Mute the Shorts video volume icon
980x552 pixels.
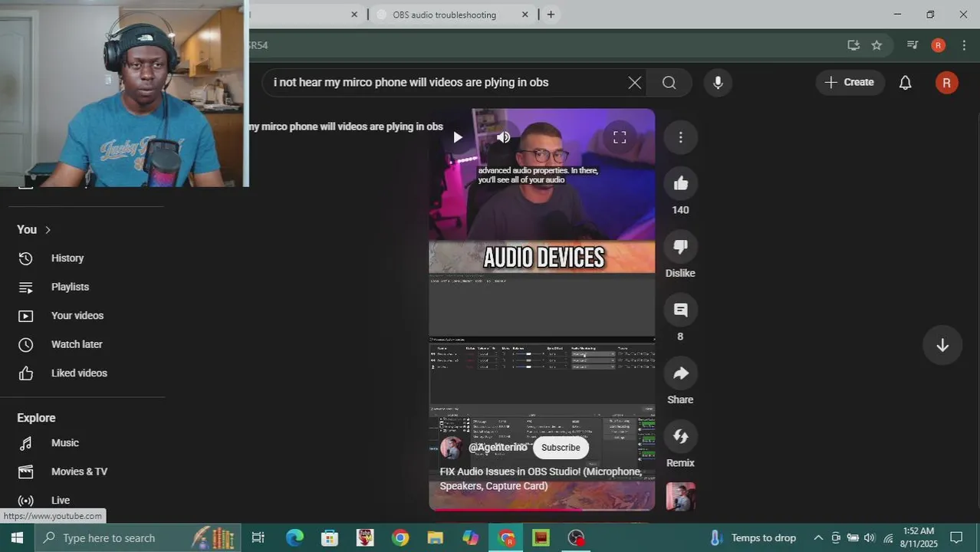503,137
